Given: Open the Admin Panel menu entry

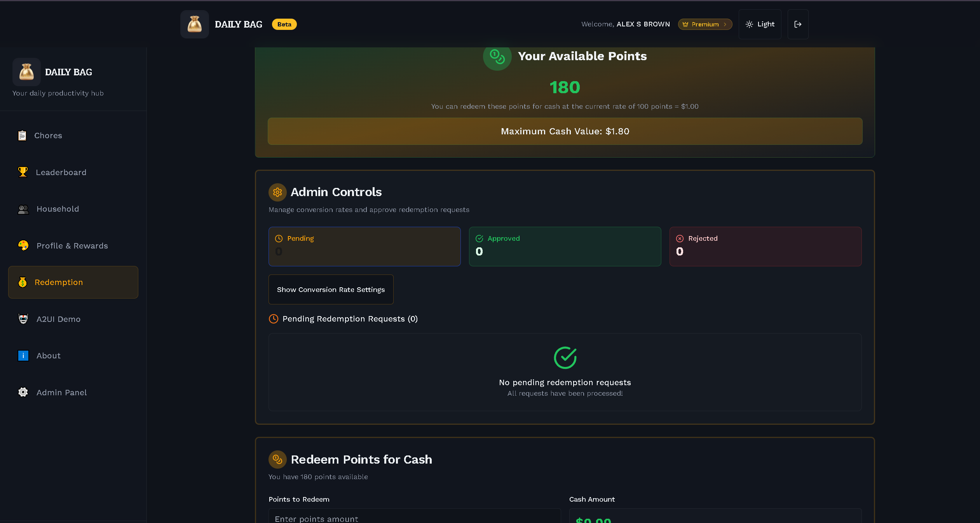Looking at the screenshot, I should [x=61, y=392].
